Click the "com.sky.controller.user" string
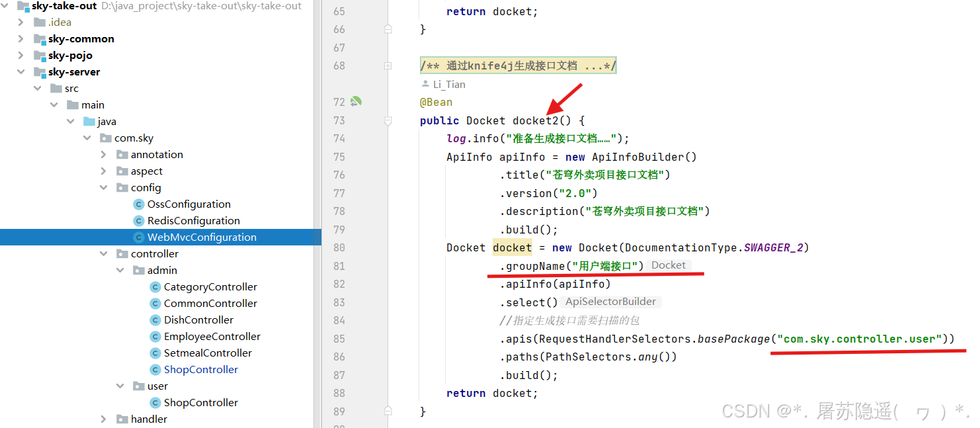This screenshot has height=428, width=980. click(x=860, y=339)
